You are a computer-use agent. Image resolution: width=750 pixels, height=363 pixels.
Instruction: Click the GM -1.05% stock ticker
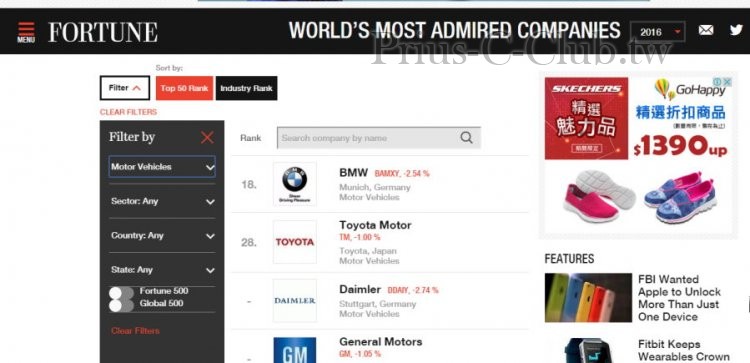360,354
